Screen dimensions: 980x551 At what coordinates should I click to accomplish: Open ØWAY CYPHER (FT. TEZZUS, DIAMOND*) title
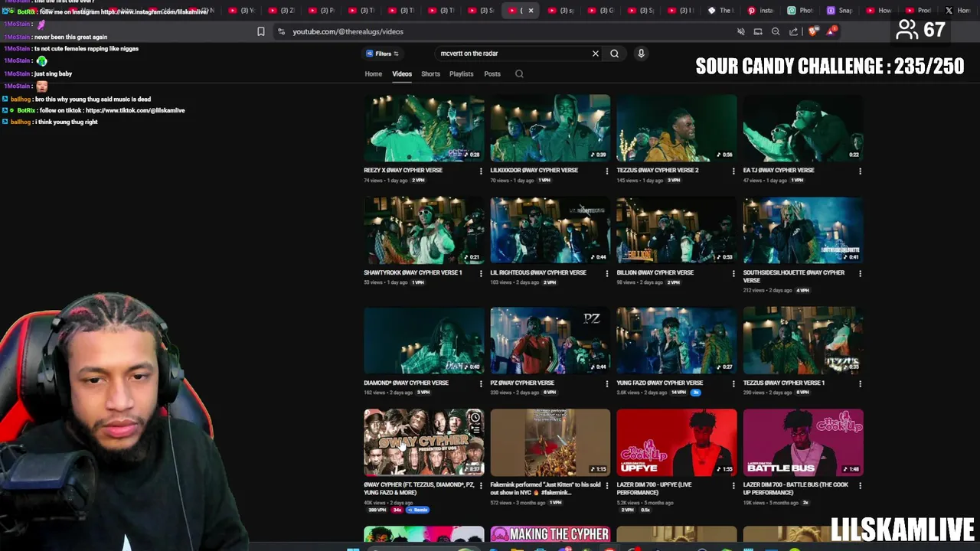[420, 488]
